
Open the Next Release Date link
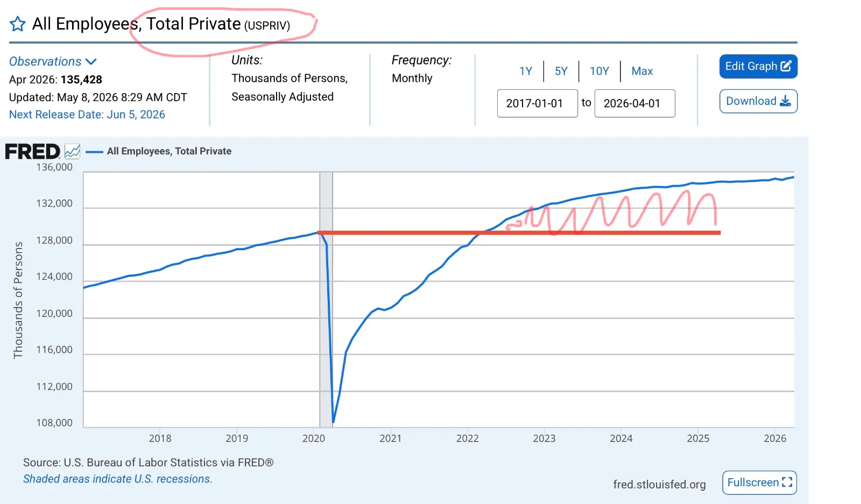click(87, 115)
